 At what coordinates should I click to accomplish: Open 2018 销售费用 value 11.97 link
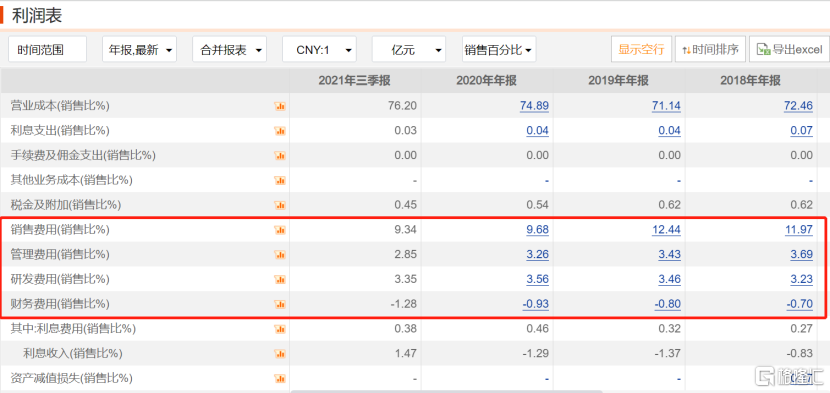click(798, 230)
